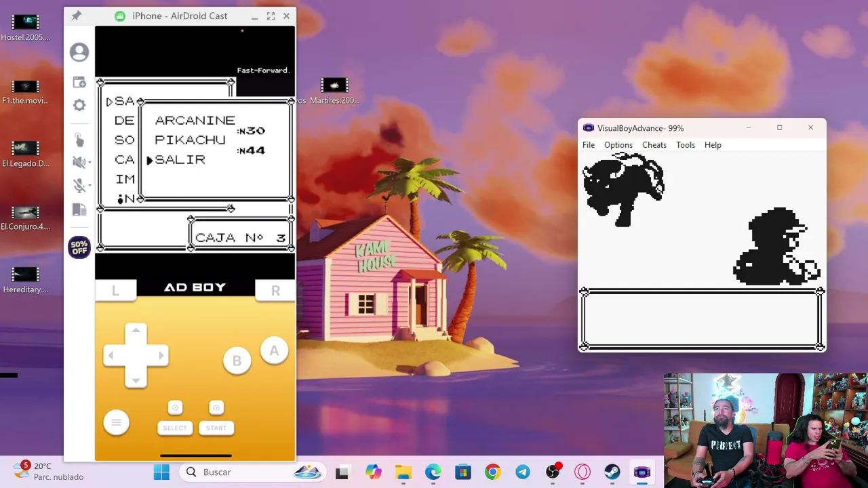Select PIKACHU in the game list
868x488 pixels.
(190, 140)
